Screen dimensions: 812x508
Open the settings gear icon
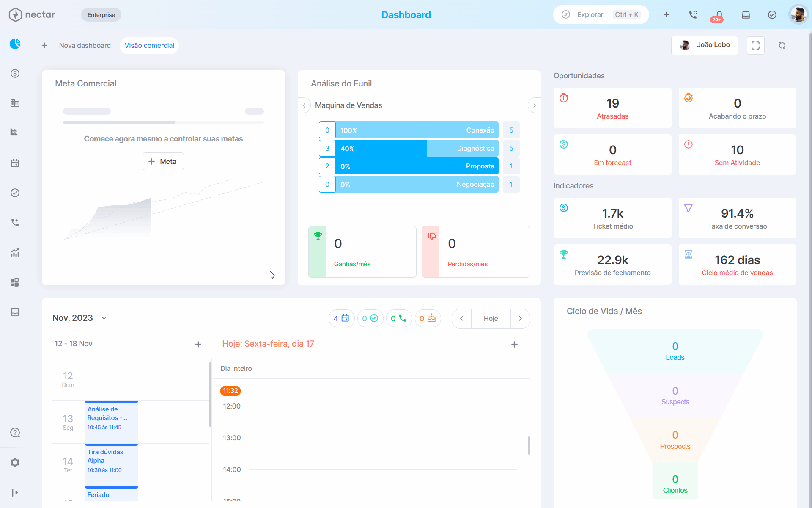click(x=15, y=462)
